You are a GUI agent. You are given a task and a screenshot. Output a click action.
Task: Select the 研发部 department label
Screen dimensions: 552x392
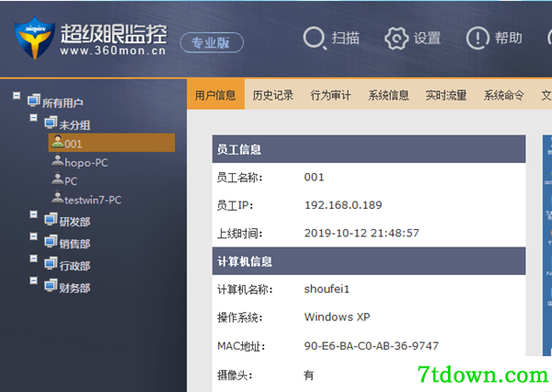point(75,222)
